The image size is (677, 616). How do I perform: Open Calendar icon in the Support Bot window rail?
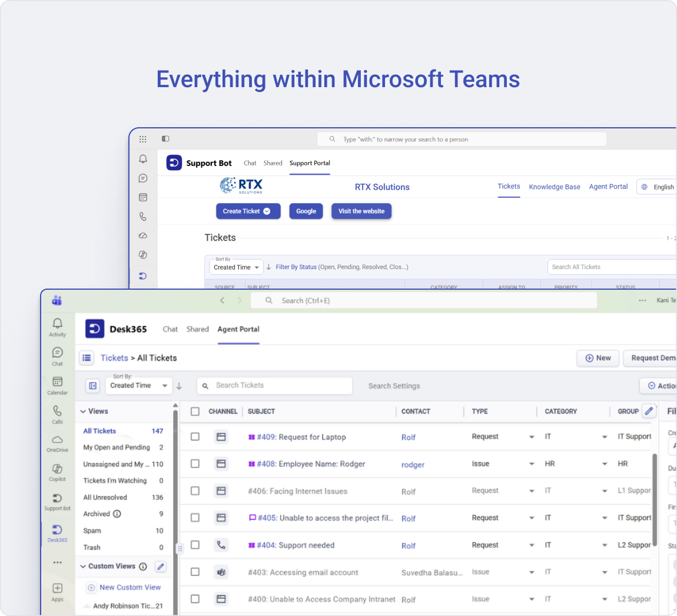(143, 197)
